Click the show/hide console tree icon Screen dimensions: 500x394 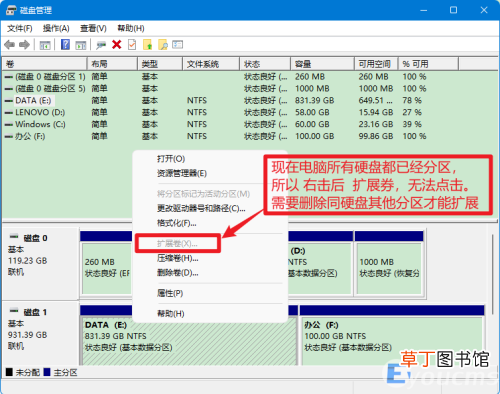coord(45,45)
